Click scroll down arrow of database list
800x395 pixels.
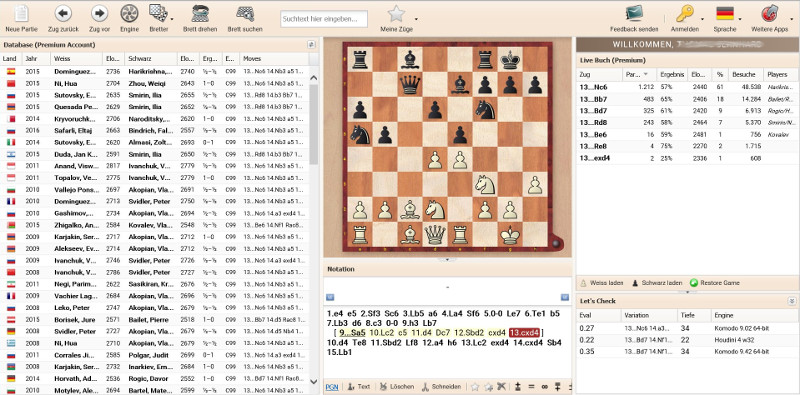coord(313,381)
